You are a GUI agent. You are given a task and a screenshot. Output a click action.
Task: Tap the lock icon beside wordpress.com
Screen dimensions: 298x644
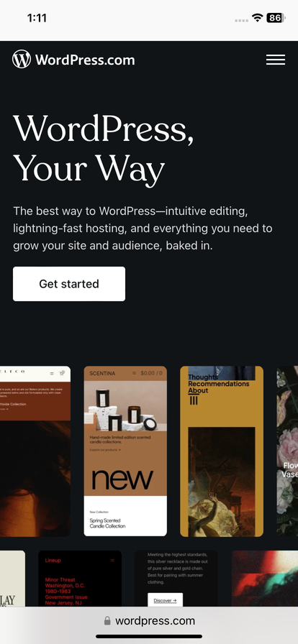pyautogui.click(x=107, y=620)
